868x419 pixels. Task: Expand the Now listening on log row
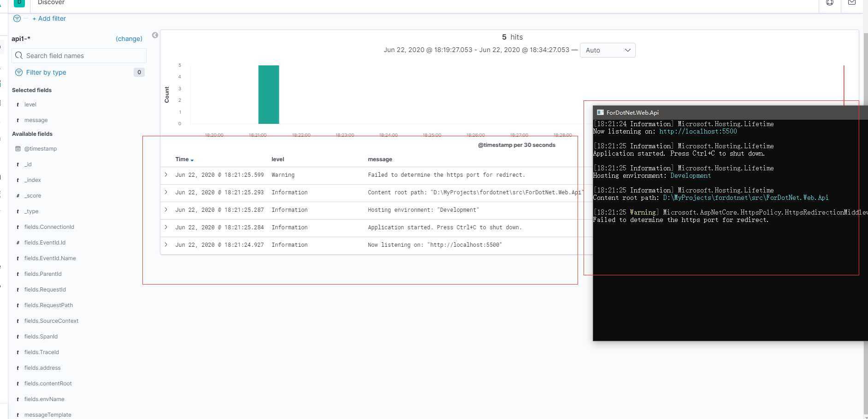click(x=166, y=245)
